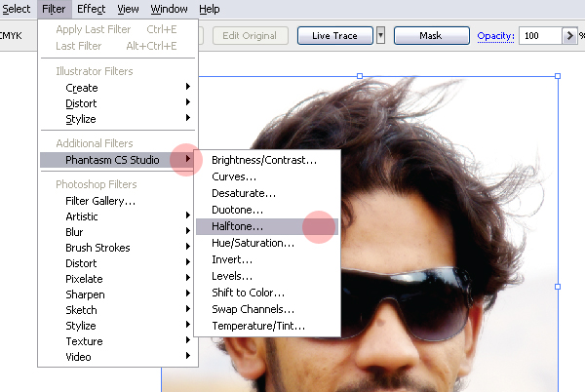Expand the Photoshop Distort filters submenu

coord(118,263)
